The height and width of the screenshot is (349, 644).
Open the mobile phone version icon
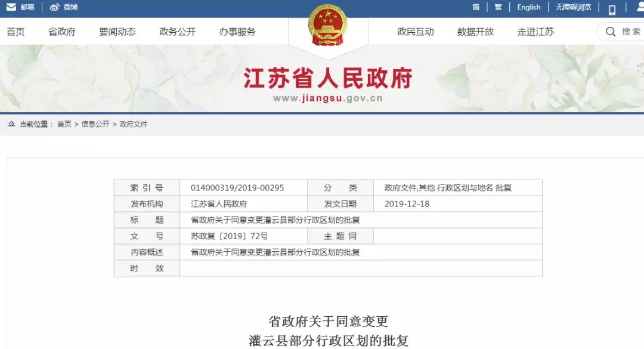click(x=612, y=10)
